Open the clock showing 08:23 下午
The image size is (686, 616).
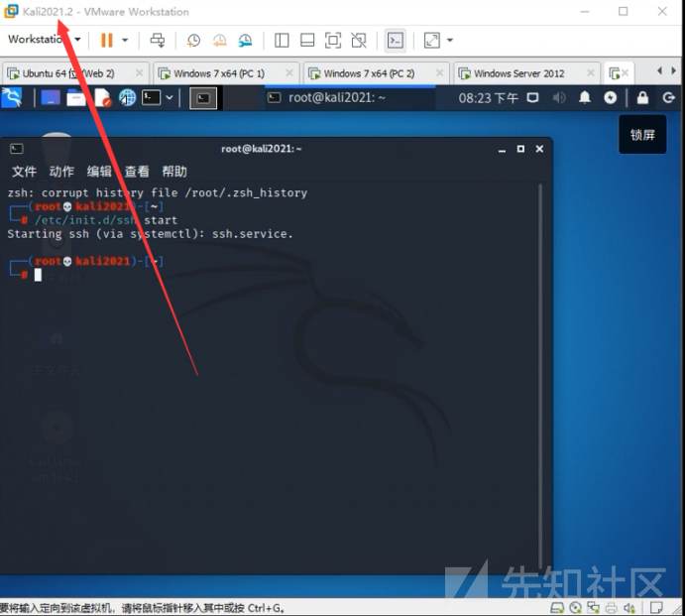488,98
